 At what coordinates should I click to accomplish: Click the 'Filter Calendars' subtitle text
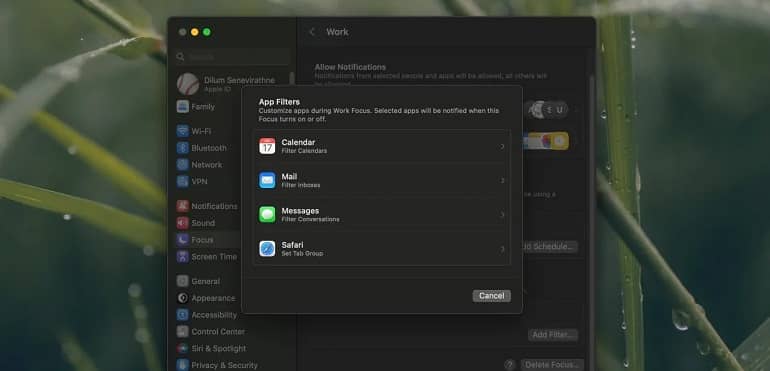coord(304,151)
